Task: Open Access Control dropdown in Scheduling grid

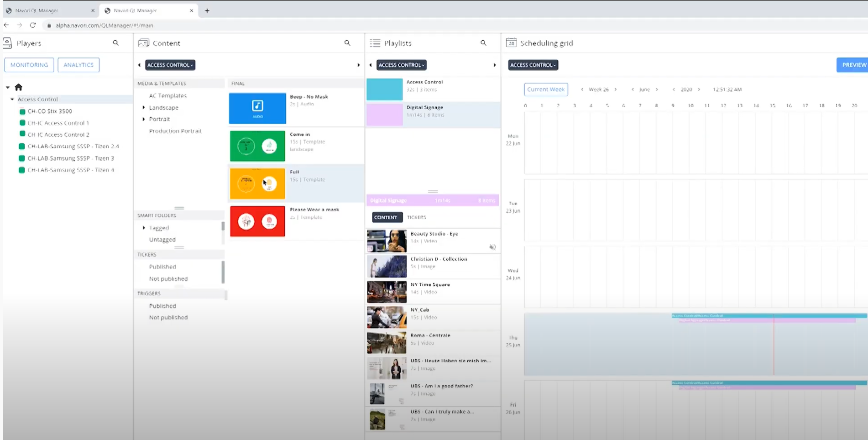Action: click(x=533, y=65)
